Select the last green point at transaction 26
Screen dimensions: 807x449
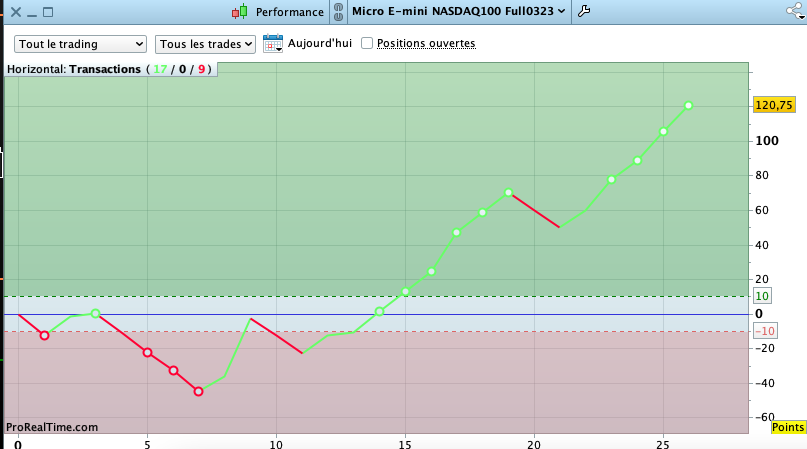689,106
